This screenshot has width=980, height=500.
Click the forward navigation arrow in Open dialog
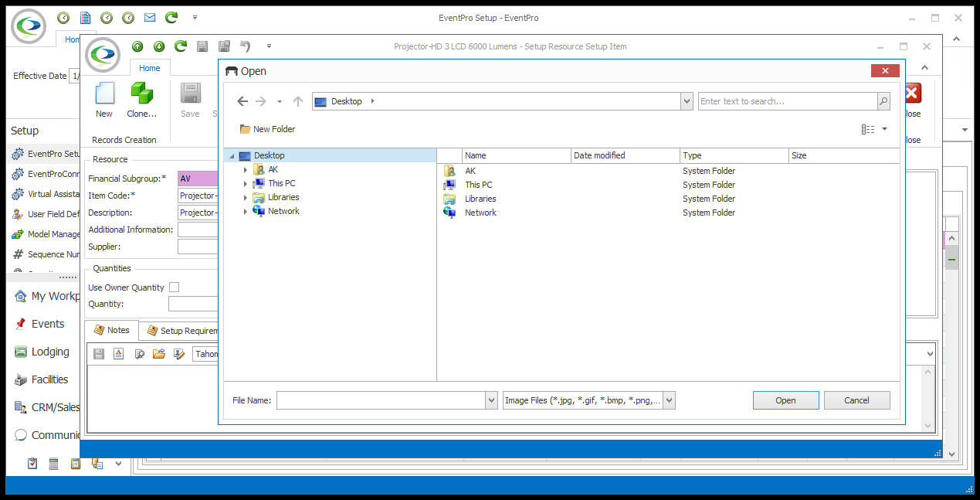point(261,101)
